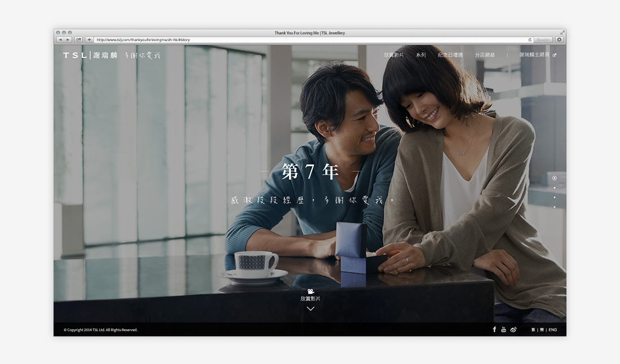Go to 分店網絡 store network

(x=485, y=55)
